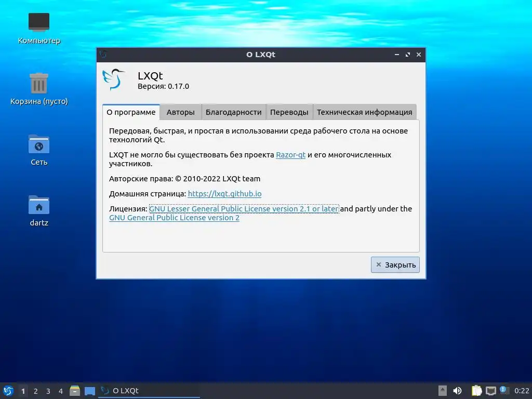This screenshot has height=399, width=532.
Task: Launch the file manager from the panel
Action: (x=75, y=391)
